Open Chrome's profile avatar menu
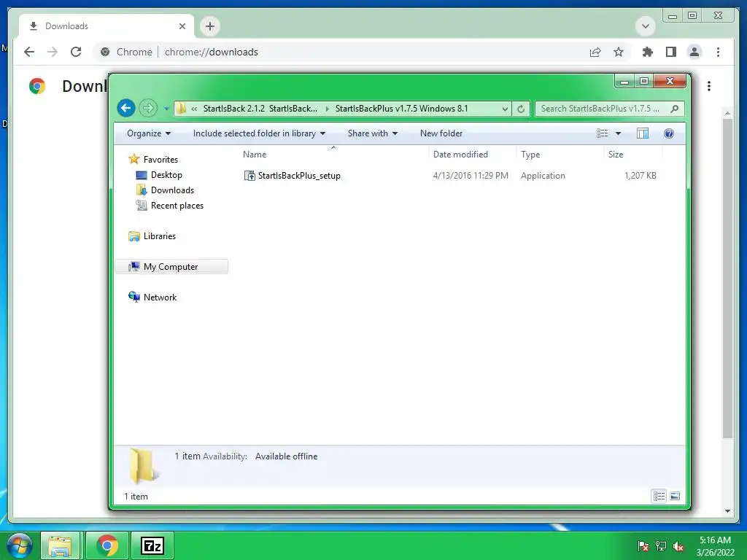The image size is (747, 560). 694,52
